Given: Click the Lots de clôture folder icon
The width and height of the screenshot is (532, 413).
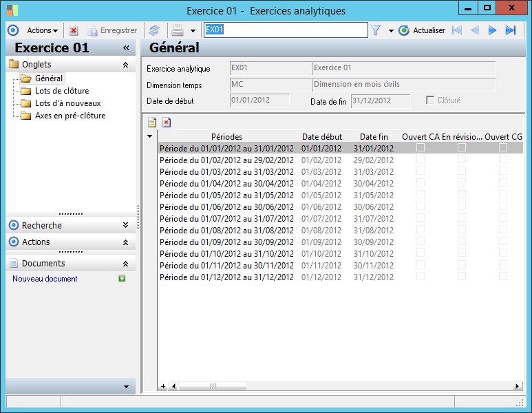Looking at the screenshot, I should 25,91.
